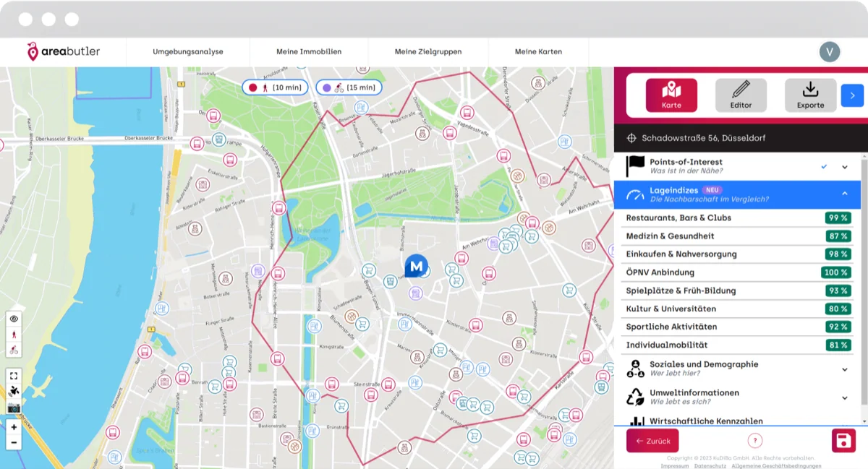Take map screenshot with camera icon

click(14, 408)
